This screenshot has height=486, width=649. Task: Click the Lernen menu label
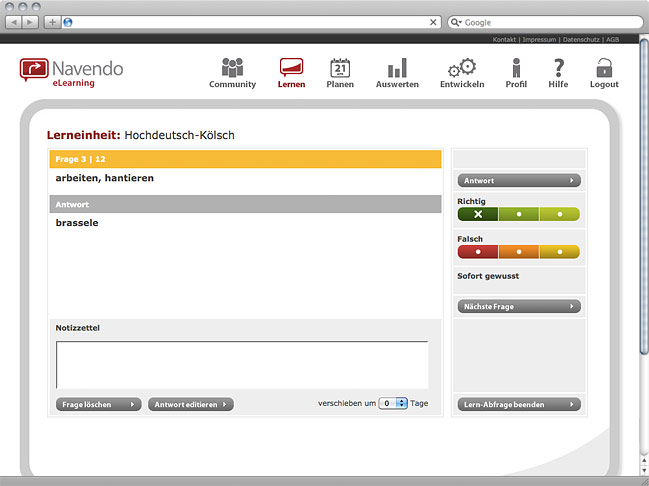(291, 84)
